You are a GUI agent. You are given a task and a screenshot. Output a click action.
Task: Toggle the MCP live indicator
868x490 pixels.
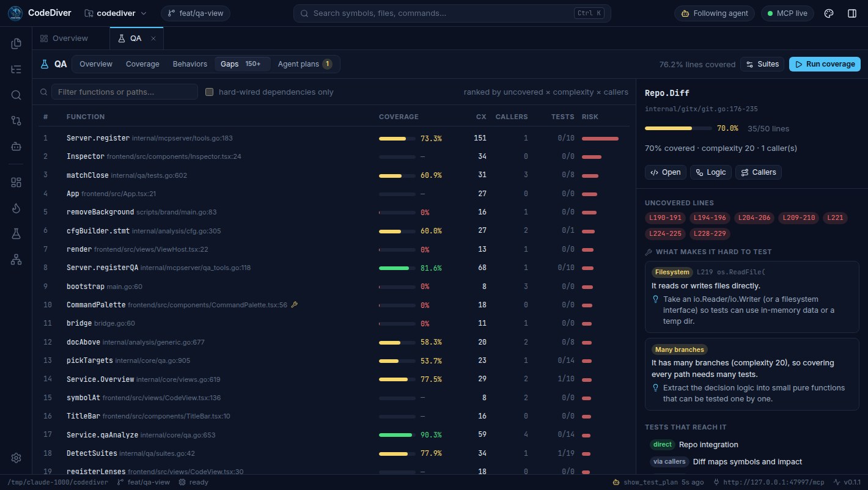coord(787,13)
